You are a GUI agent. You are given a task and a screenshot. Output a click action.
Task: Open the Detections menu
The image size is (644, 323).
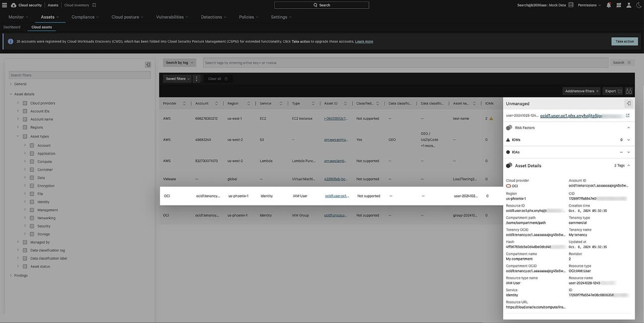pos(213,17)
